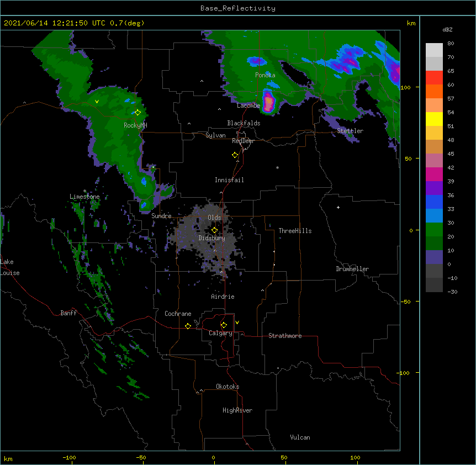
Task: Click the Olds city label
Action: [x=214, y=218]
